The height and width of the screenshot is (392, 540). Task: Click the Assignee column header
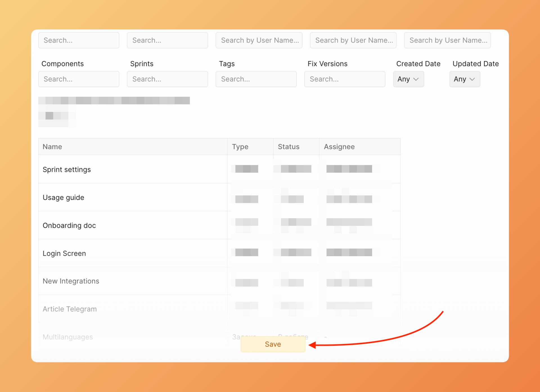click(339, 147)
